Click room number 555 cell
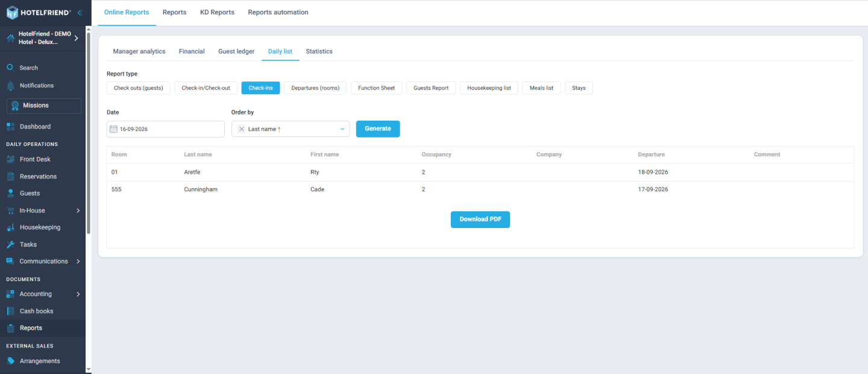This screenshot has width=868, height=374. tap(116, 189)
